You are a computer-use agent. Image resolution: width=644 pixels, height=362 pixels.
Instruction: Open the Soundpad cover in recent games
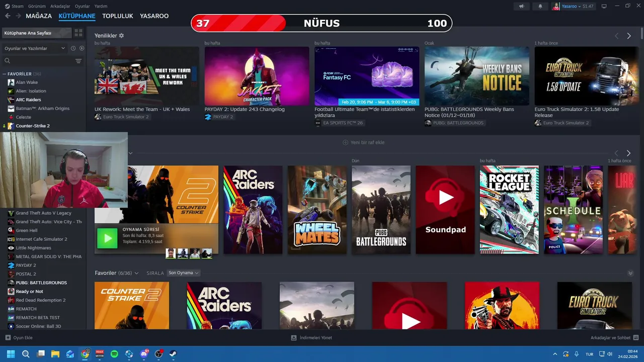pos(445,210)
